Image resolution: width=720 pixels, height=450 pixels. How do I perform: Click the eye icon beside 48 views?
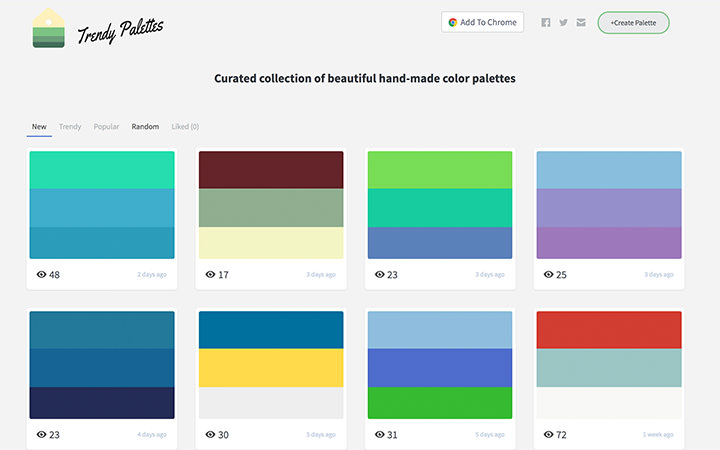pyautogui.click(x=42, y=274)
